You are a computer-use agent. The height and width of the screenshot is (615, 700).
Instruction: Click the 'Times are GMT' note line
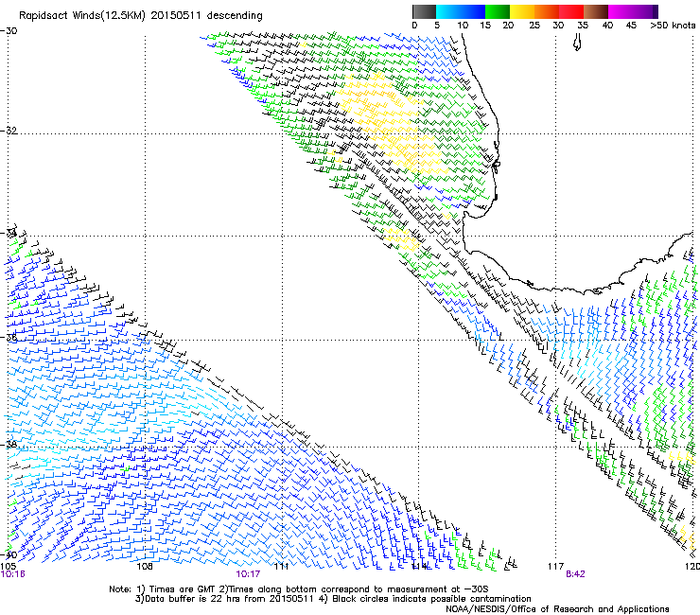coord(299,589)
